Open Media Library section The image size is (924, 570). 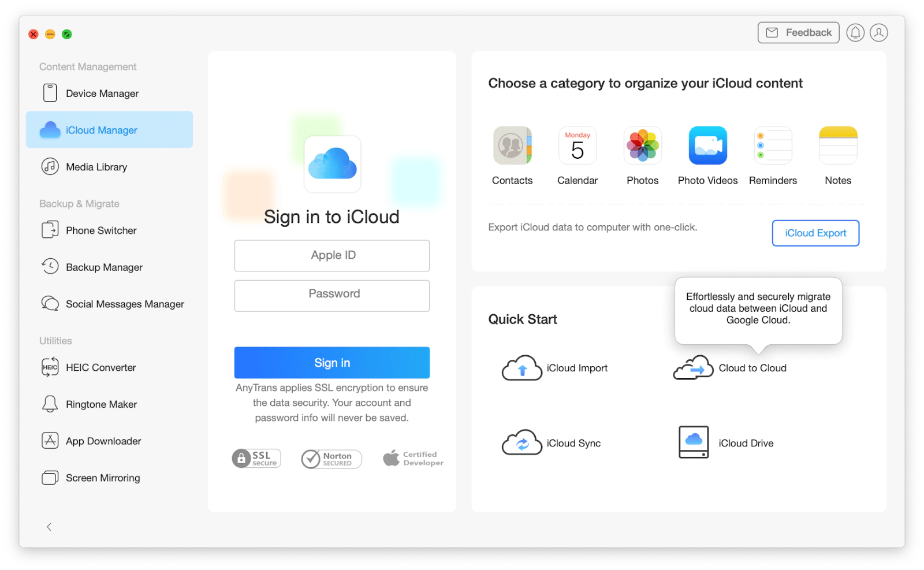(109, 167)
